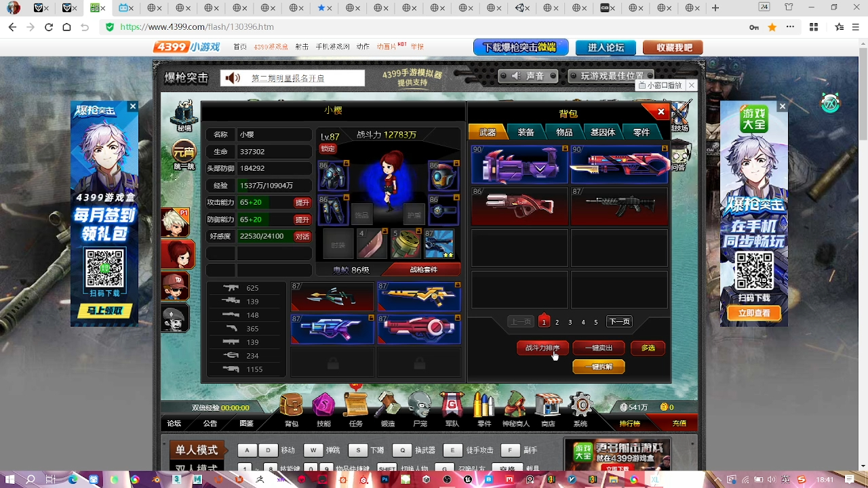
Task: Click the 对话 button beside 好感度
Action: click(x=302, y=237)
